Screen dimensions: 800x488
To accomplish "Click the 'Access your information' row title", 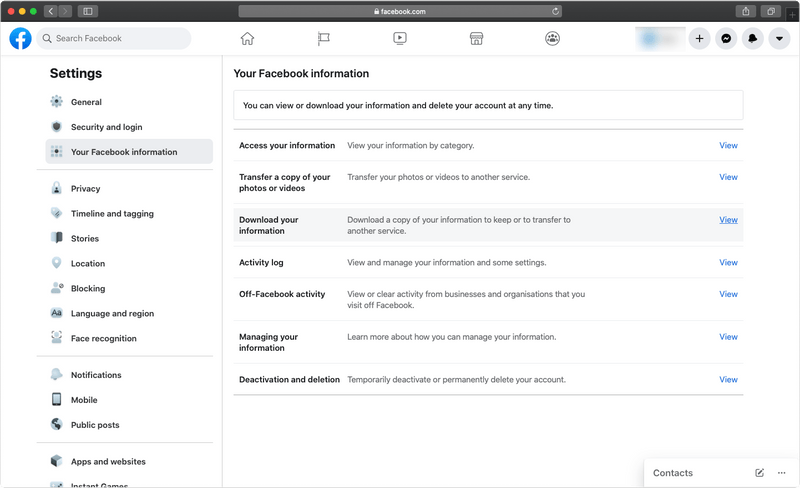I will tap(287, 145).
